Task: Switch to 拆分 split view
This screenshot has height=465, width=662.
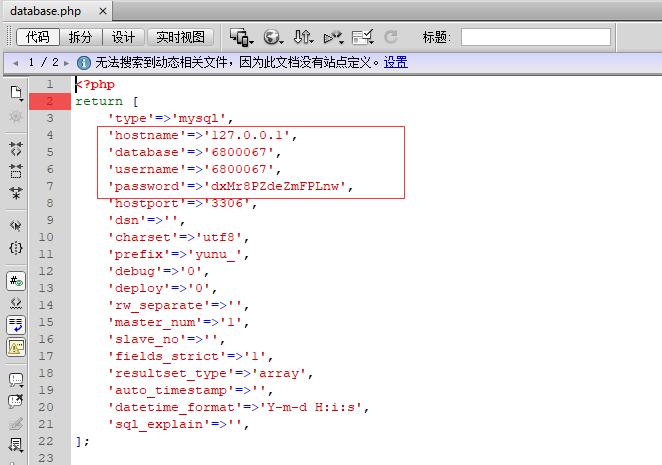Action: tap(80, 37)
